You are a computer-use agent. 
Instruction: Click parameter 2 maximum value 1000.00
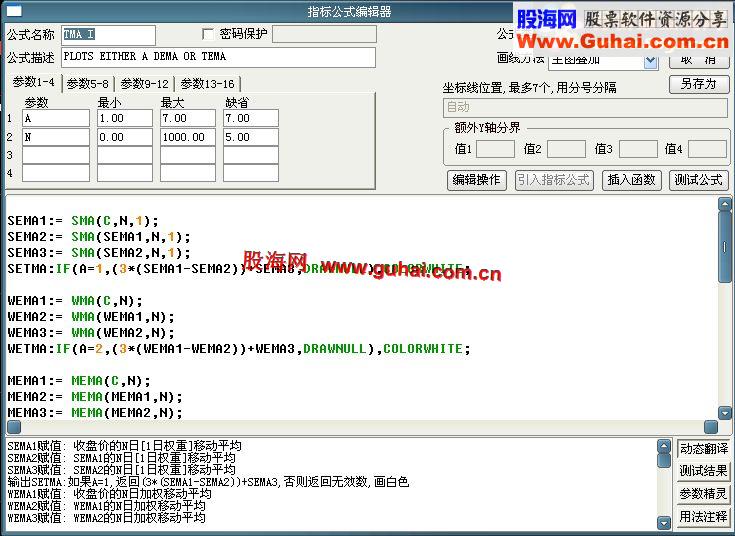click(x=188, y=137)
